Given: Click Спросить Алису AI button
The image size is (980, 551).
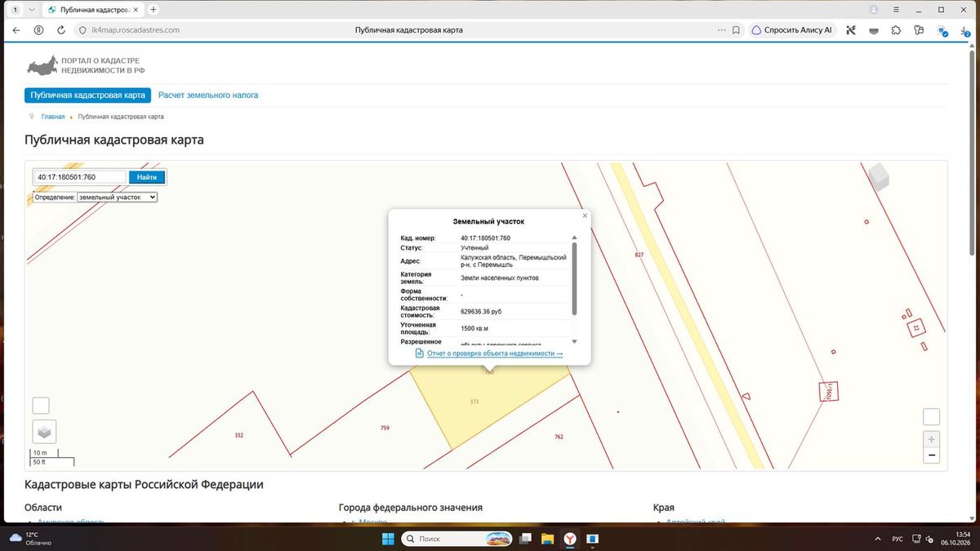Looking at the screenshot, I should coord(791,30).
